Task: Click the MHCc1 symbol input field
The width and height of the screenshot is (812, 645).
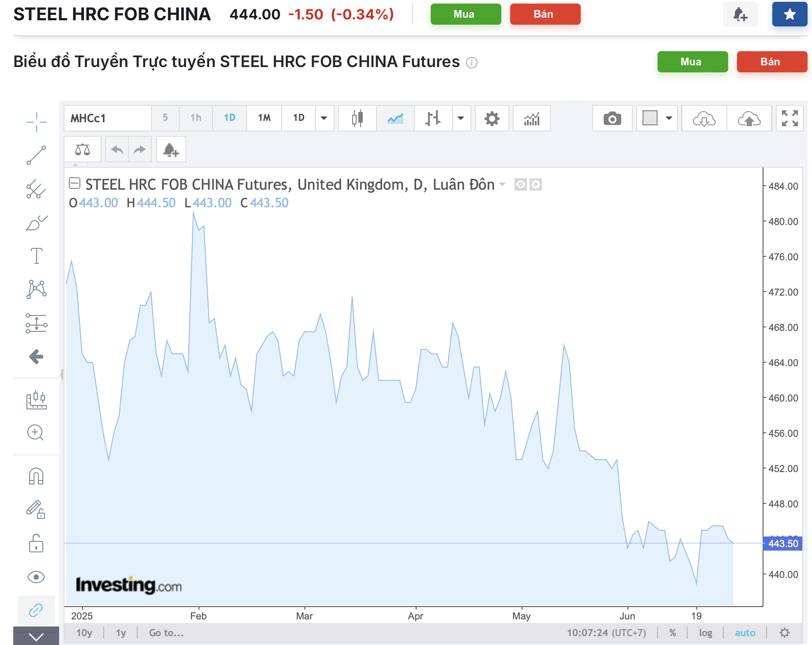Action: [x=108, y=118]
